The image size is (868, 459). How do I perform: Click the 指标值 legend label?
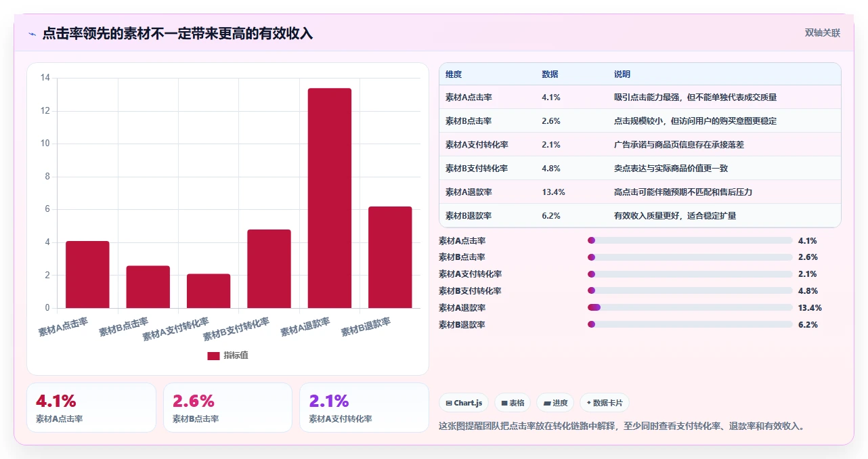click(236, 355)
